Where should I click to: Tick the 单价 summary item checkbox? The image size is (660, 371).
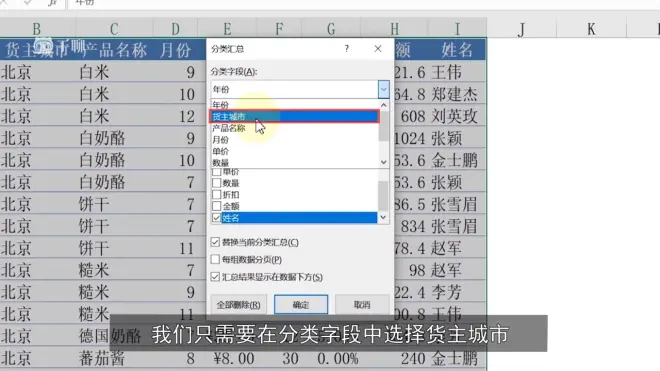[x=216, y=172]
